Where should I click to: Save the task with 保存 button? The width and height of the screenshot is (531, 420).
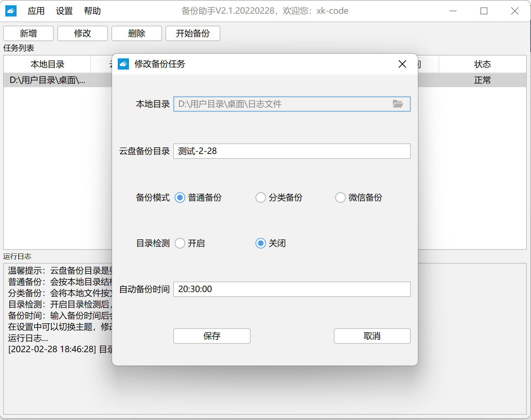click(x=212, y=336)
